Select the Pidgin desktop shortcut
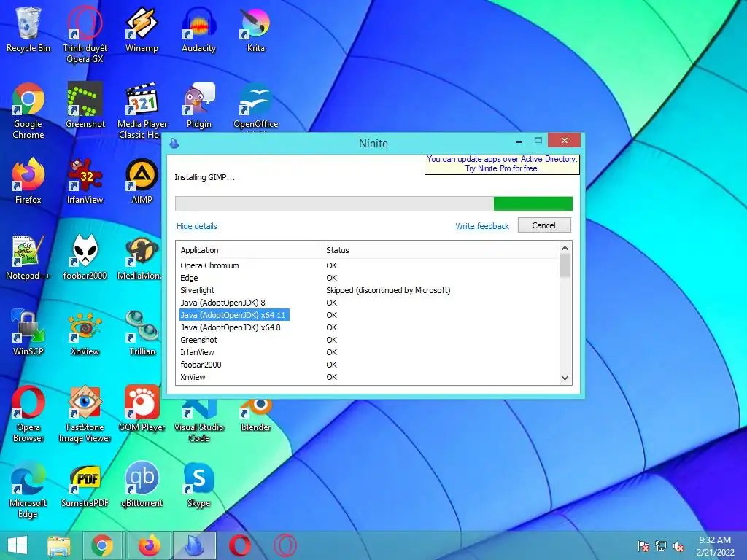747x560 pixels. pyautogui.click(x=198, y=105)
